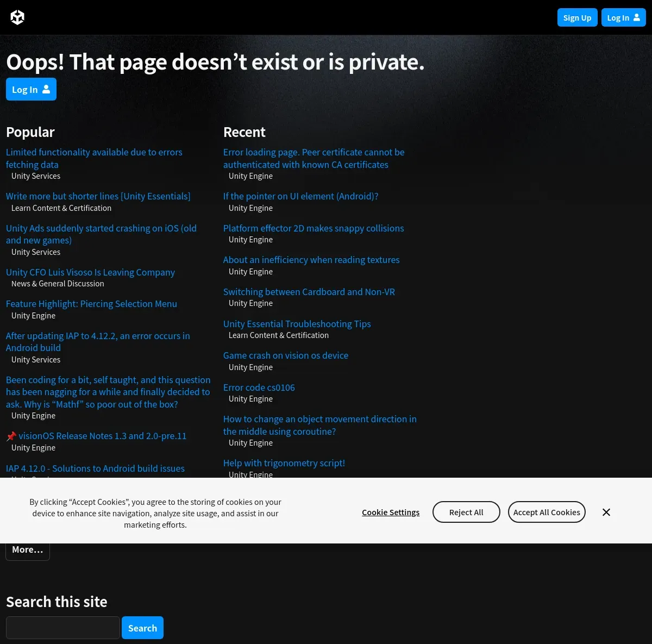Open 'If the pointer on UI element (Android)?'

point(300,196)
